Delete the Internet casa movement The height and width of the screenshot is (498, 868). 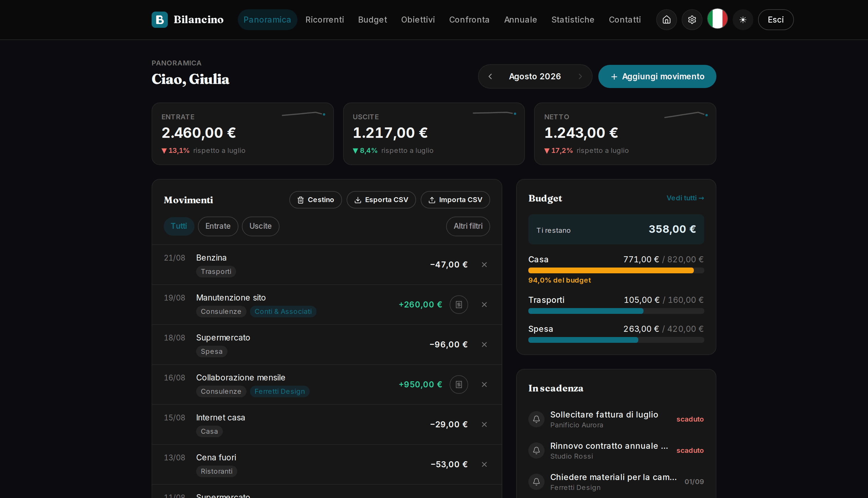click(x=484, y=424)
